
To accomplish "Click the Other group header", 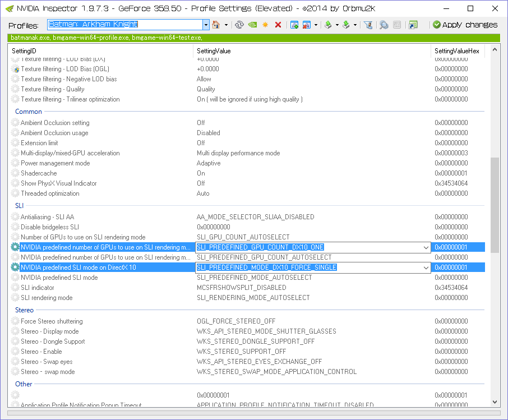I will (24, 384).
